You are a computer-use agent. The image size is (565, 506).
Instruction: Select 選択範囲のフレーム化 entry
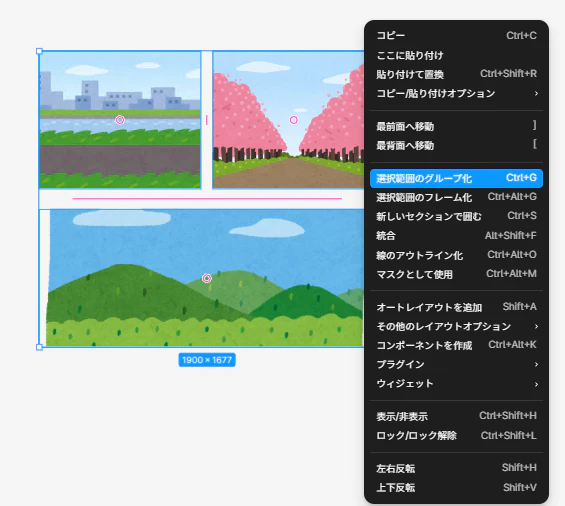pos(456,197)
